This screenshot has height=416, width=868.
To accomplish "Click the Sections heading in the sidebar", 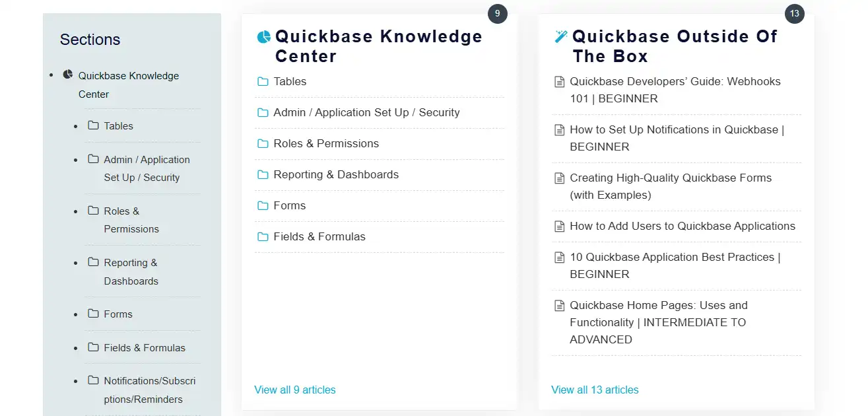I will point(90,40).
